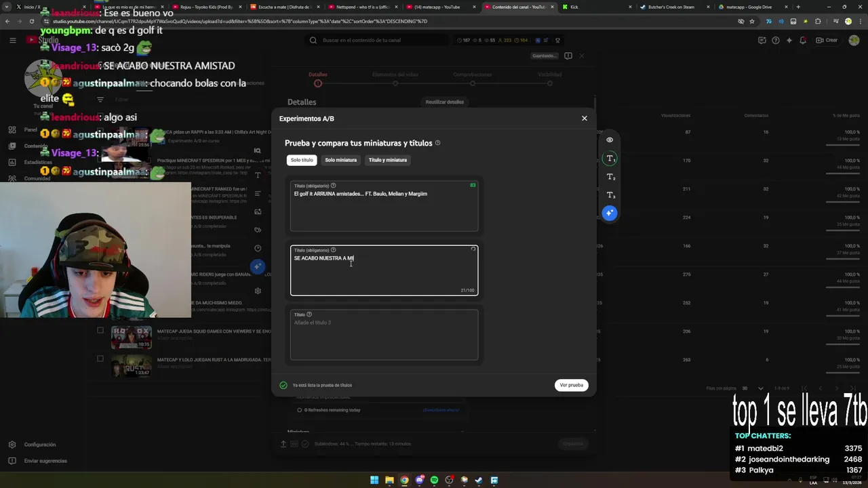Go back using browser back arrow

pyautogui.click(x=7, y=21)
